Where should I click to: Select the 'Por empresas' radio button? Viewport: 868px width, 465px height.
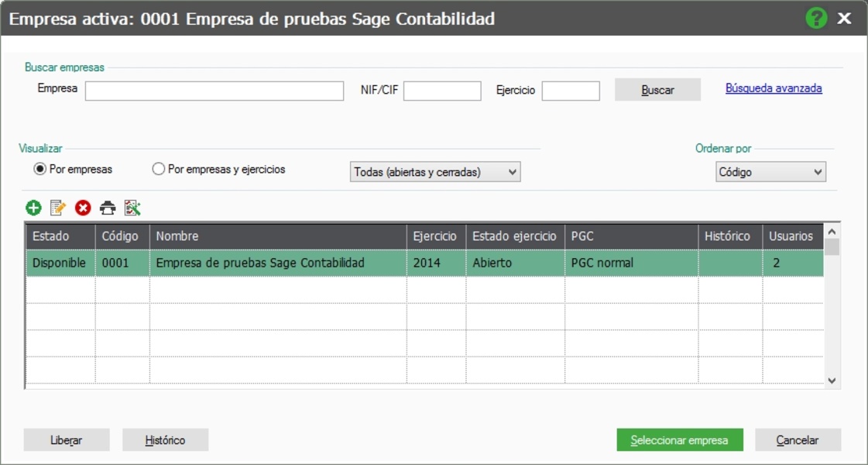40,170
